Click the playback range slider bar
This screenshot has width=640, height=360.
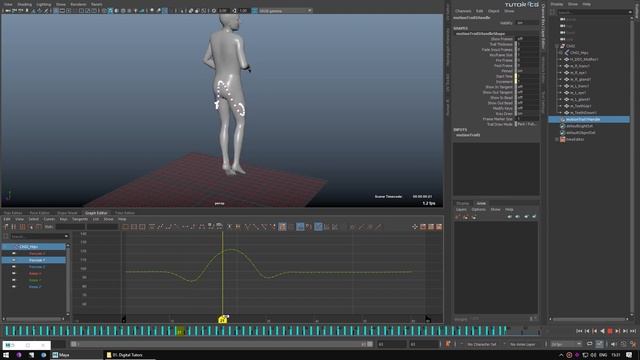click(x=222, y=344)
